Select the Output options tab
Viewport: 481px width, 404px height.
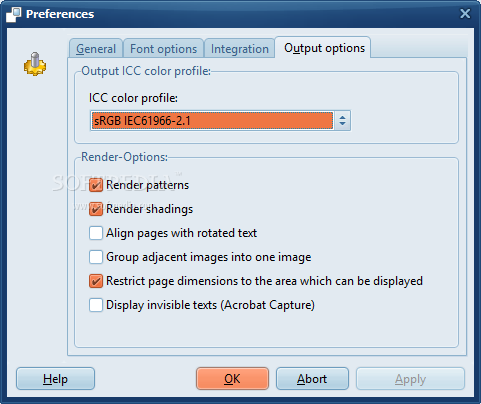point(324,48)
